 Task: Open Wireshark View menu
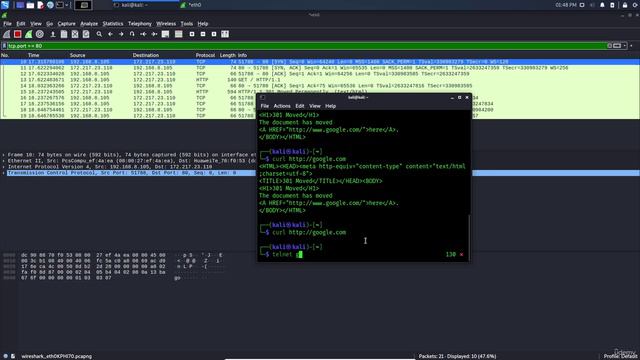tap(36, 24)
